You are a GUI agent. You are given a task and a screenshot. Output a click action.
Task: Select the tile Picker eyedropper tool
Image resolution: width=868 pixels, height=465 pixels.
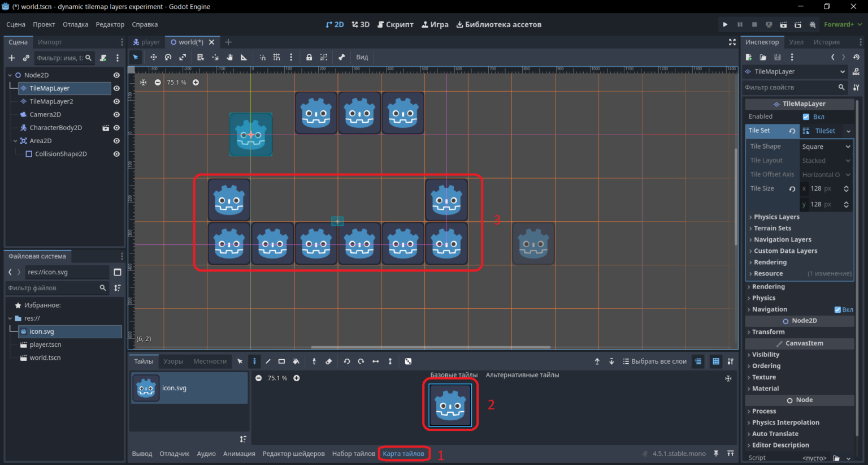314,361
